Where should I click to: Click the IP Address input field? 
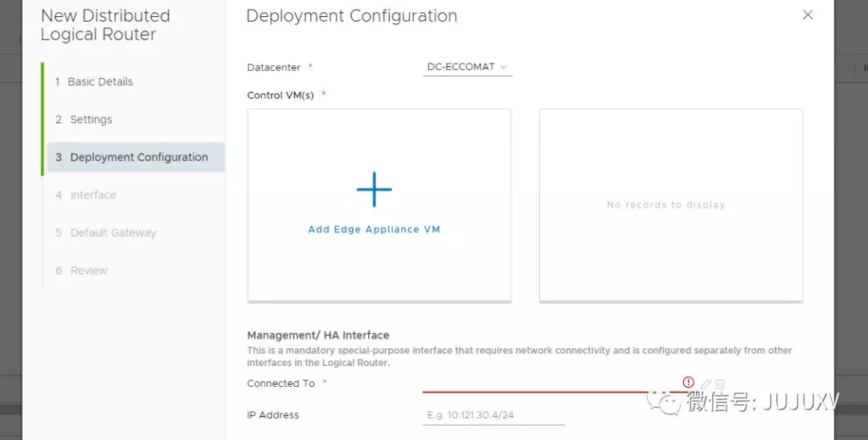point(493,416)
